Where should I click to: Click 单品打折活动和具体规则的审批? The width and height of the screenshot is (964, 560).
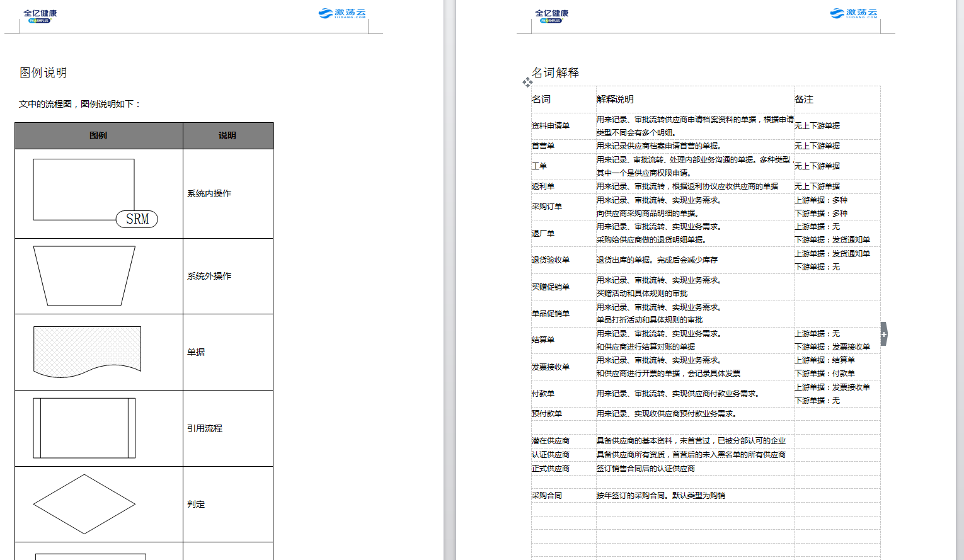tap(649, 320)
